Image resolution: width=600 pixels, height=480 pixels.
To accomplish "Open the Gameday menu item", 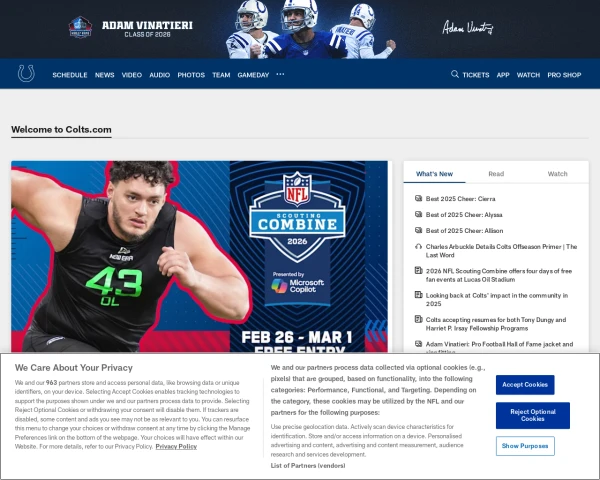I will [x=253, y=75].
